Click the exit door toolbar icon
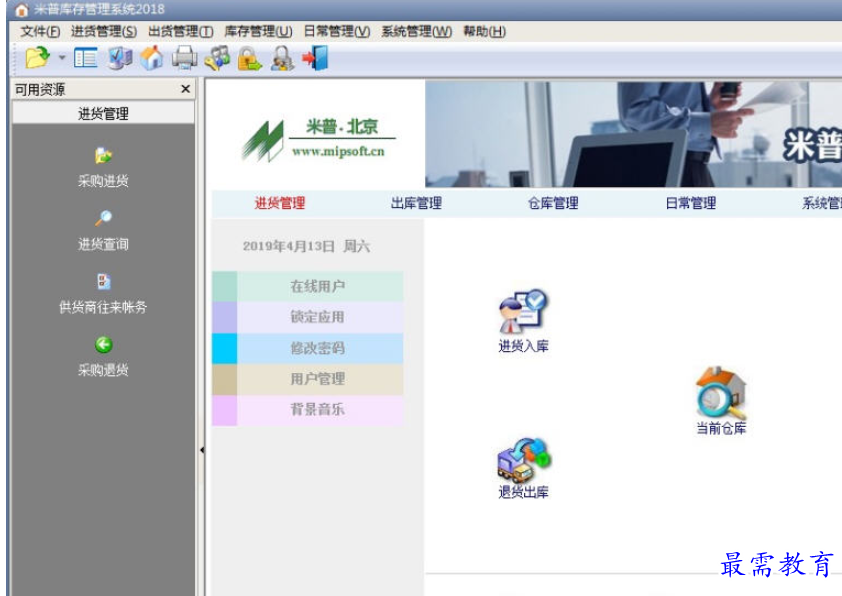The width and height of the screenshot is (842, 596). (315, 58)
